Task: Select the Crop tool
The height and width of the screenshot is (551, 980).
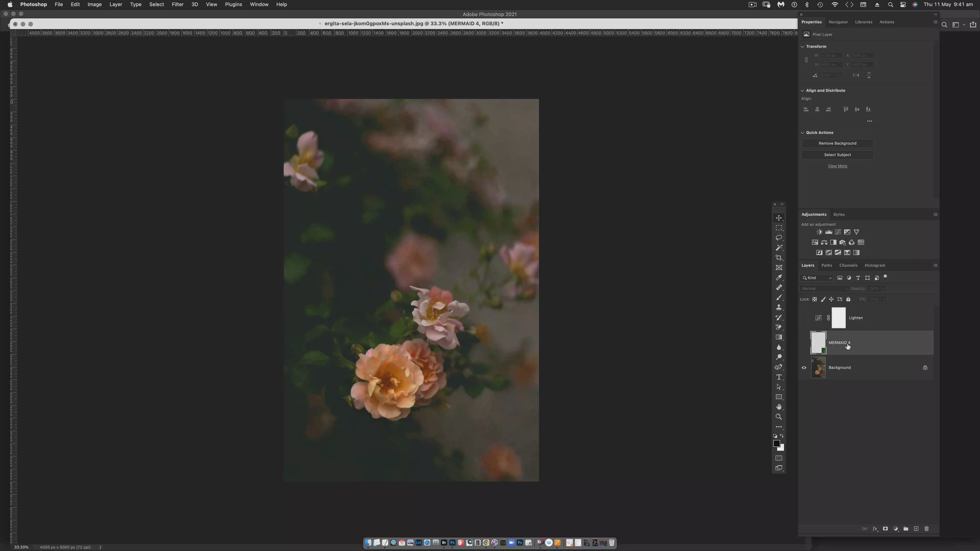Action: point(779,258)
